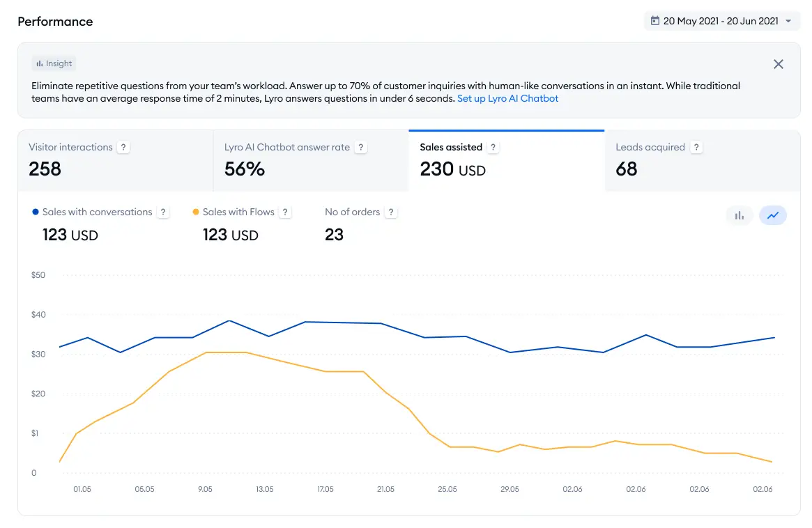812x528 pixels.
Task: Click the 56% answer rate value
Action: point(245,169)
